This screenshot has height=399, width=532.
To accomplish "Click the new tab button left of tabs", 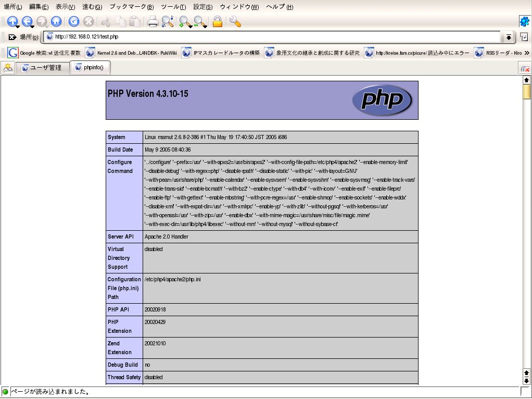I will (8, 68).
